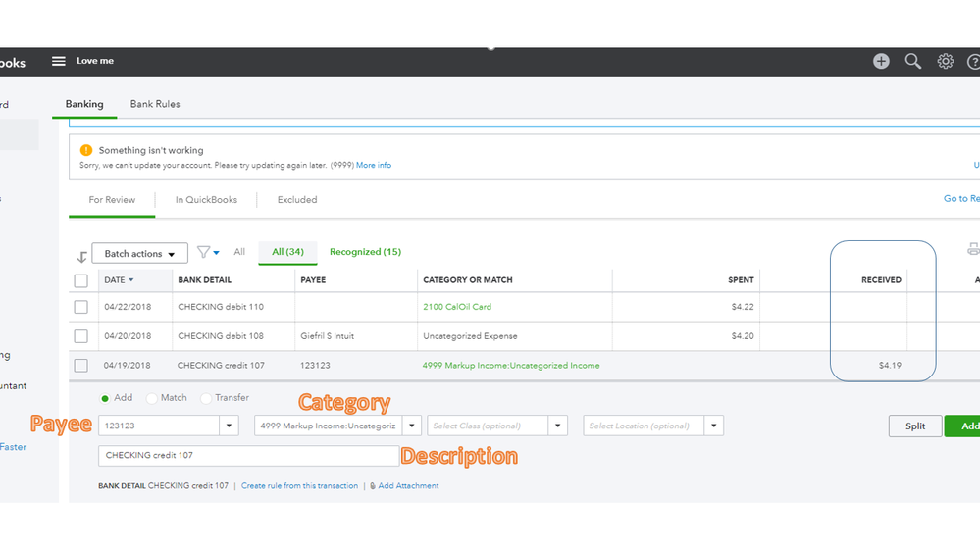
Task: Click Create rule from this transaction
Action: tap(299, 486)
